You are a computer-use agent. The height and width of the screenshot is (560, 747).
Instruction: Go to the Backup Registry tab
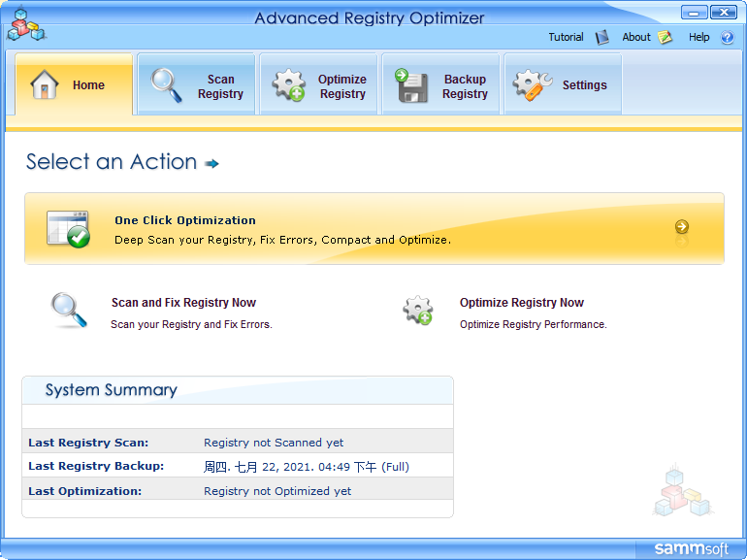[440, 84]
